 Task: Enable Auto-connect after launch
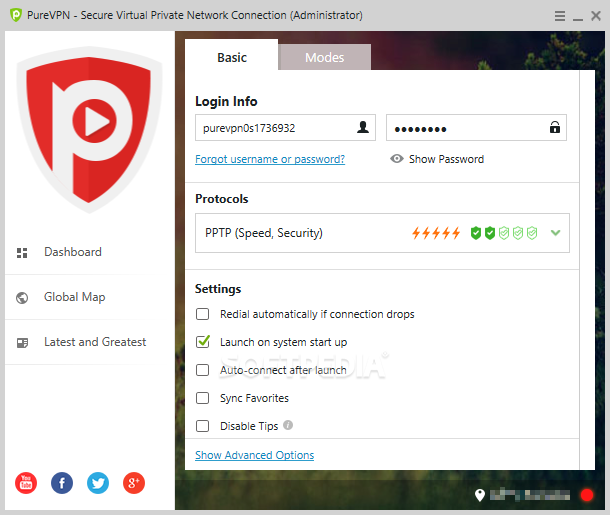pos(202,370)
